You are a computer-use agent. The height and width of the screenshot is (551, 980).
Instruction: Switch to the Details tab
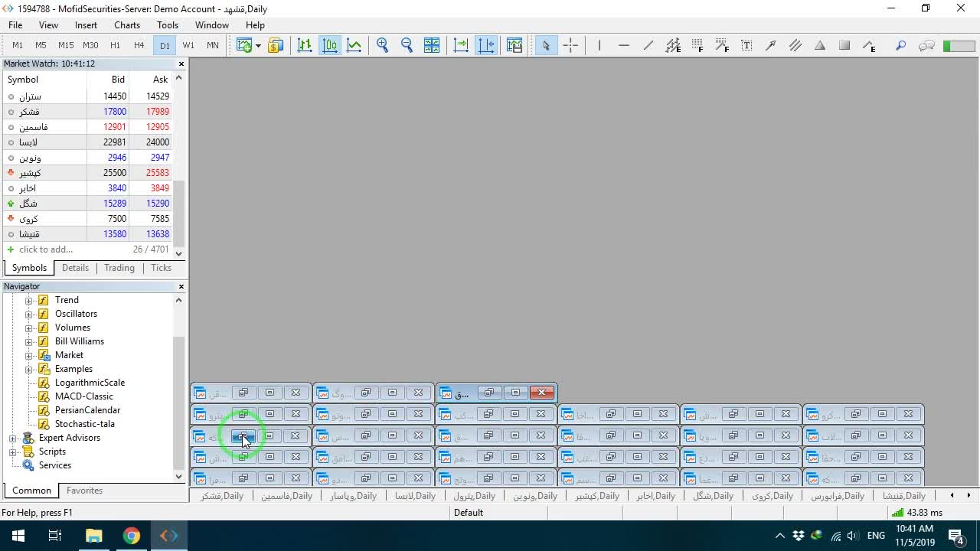point(75,268)
